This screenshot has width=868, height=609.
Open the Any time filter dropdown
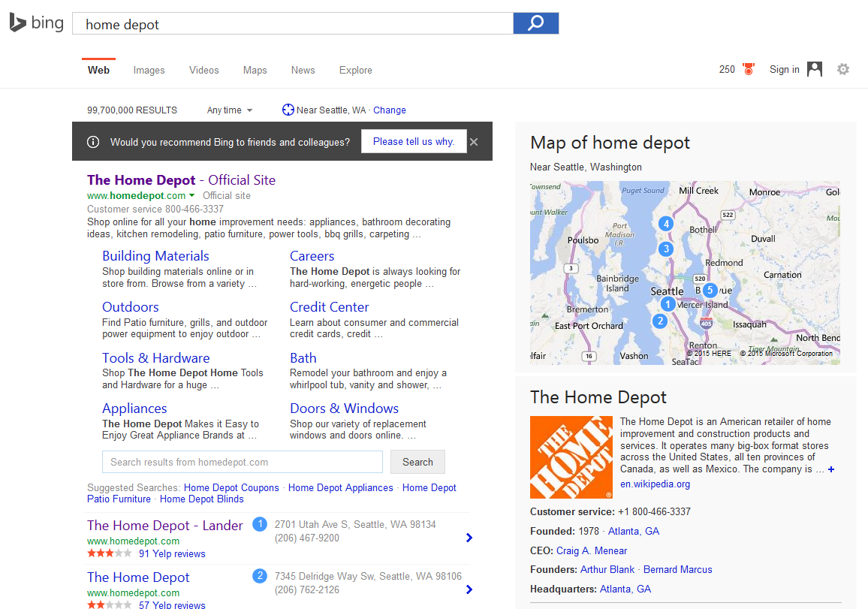[x=229, y=110]
